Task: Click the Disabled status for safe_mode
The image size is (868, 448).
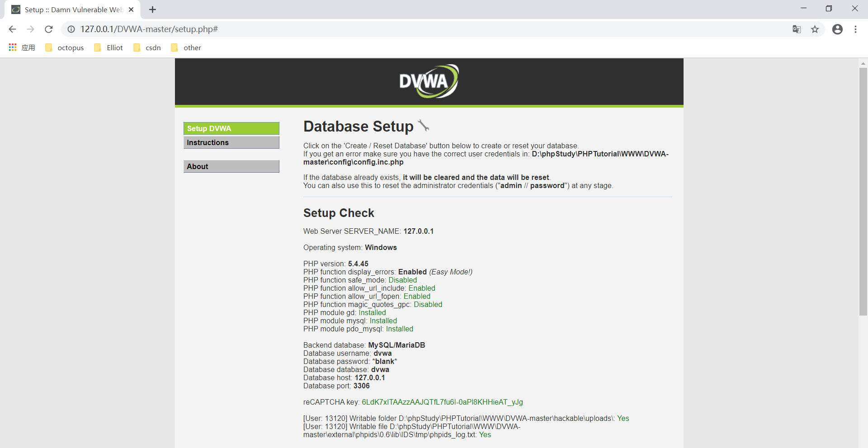Action: (403, 280)
